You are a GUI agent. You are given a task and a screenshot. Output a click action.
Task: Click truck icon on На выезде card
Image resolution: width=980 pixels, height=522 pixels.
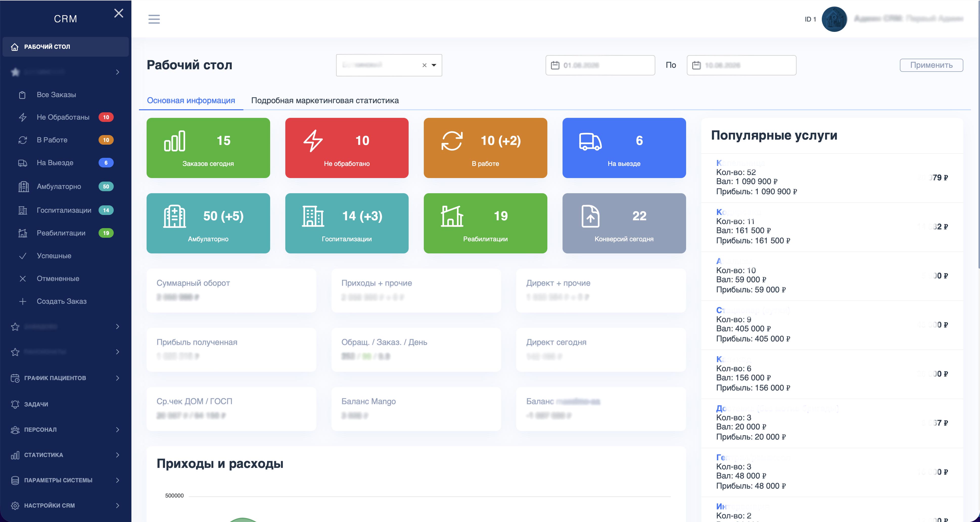pyautogui.click(x=590, y=142)
